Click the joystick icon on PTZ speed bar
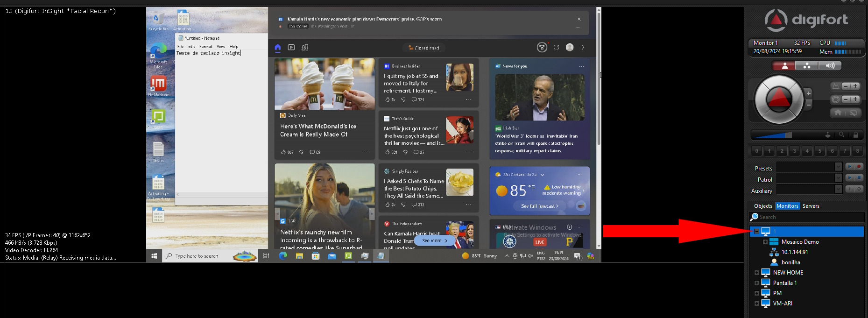The height and width of the screenshot is (318, 868). coord(827,135)
